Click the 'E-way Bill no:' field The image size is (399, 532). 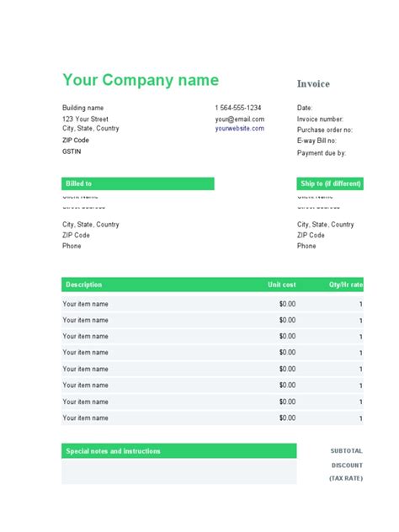317,141
